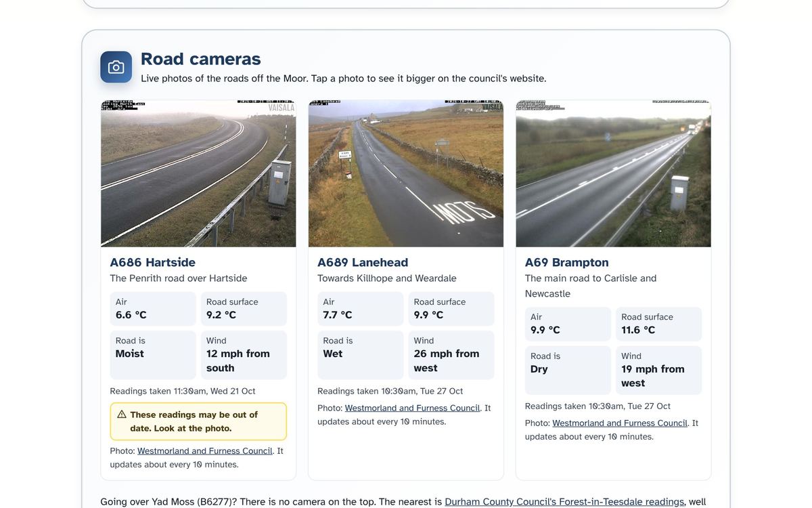
Task: Click the Air 6.6 °C reading for Hartside
Action: (x=153, y=309)
